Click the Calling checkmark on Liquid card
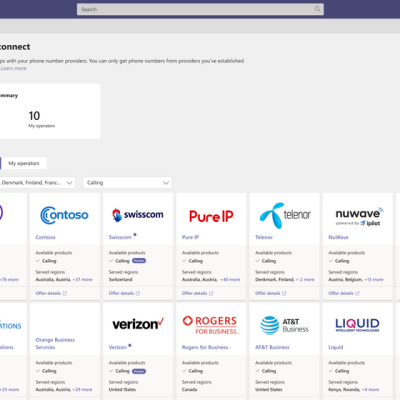Viewport: 400px width, 400px height. (x=331, y=371)
